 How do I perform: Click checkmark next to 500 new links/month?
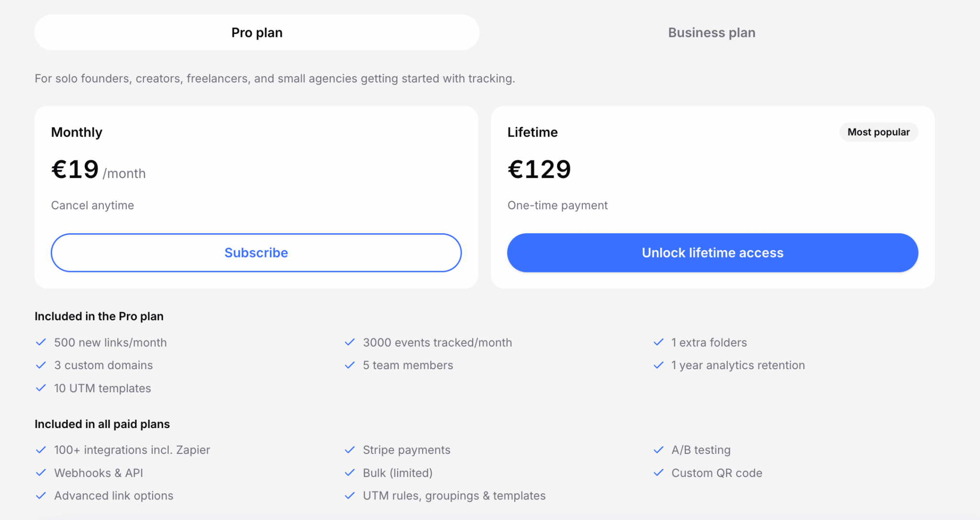tap(41, 342)
